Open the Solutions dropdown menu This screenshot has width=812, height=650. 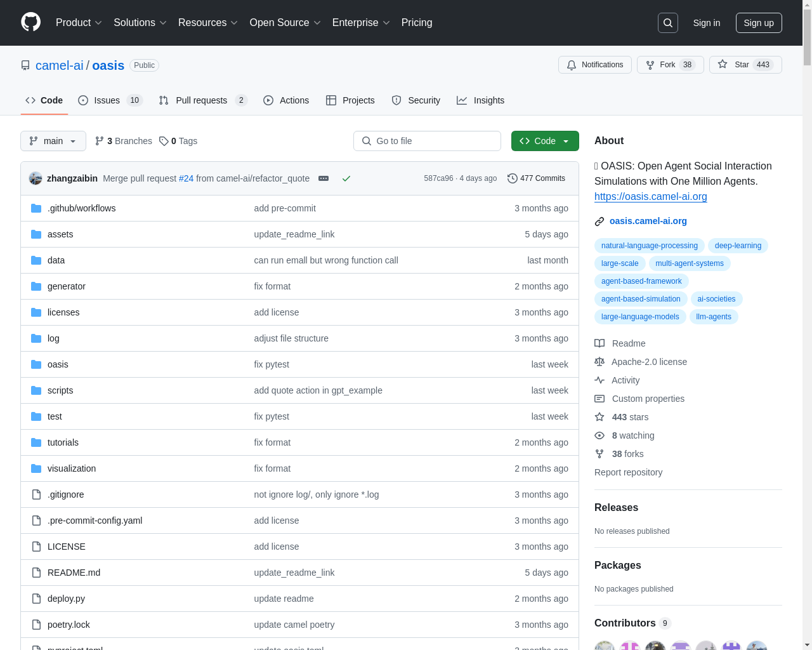click(x=140, y=22)
